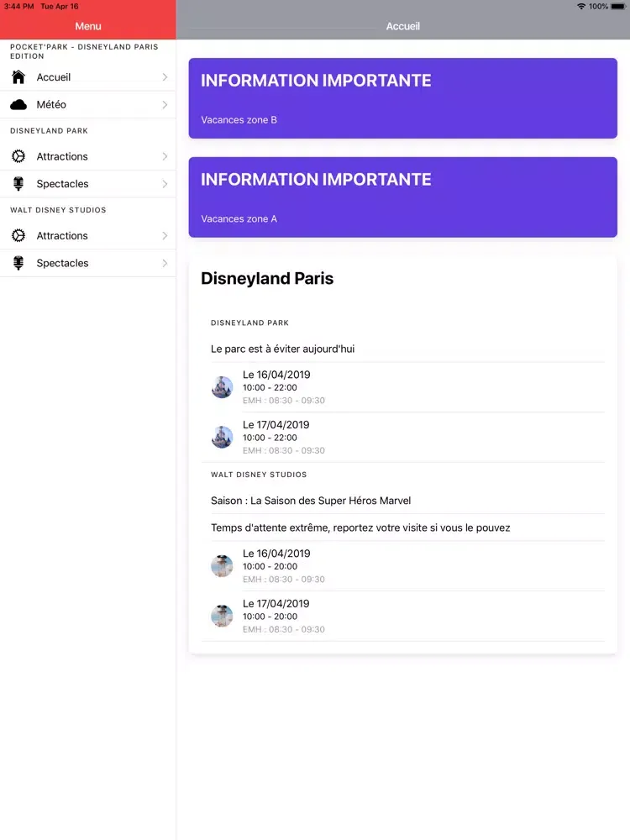
Task: Tap the status bar clock showing 3:44 PM
Action: pos(18,7)
